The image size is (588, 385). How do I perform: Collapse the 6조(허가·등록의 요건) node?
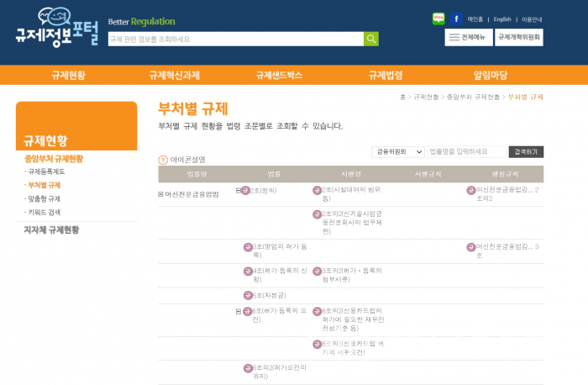click(x=239, y=311)
